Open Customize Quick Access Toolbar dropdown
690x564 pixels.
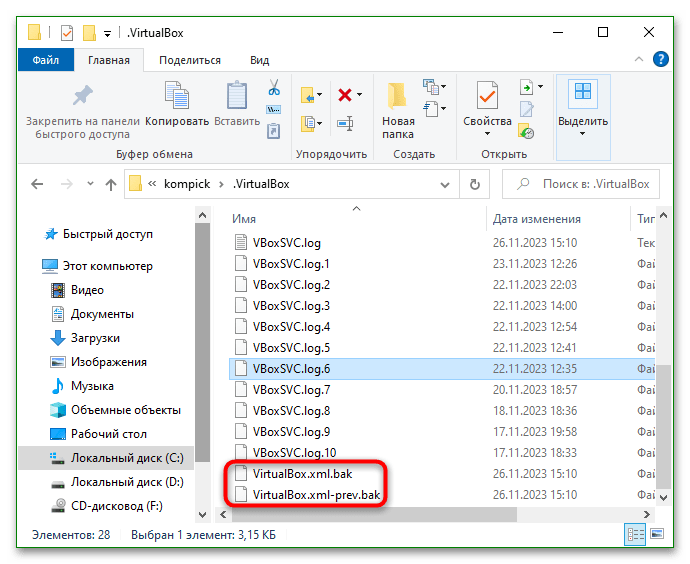pyautogui.click(x=107, y=34)
